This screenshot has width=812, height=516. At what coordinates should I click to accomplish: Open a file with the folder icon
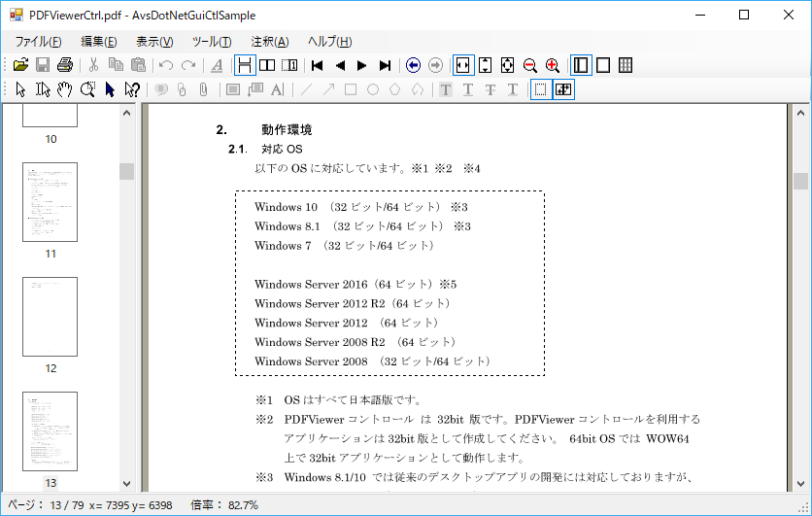(20, 65)
